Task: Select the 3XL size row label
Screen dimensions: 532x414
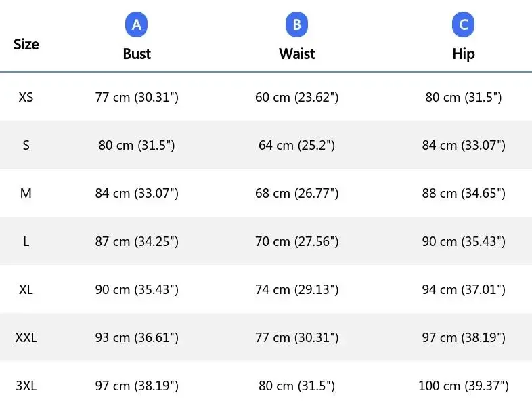Action: tap(26, 386)
